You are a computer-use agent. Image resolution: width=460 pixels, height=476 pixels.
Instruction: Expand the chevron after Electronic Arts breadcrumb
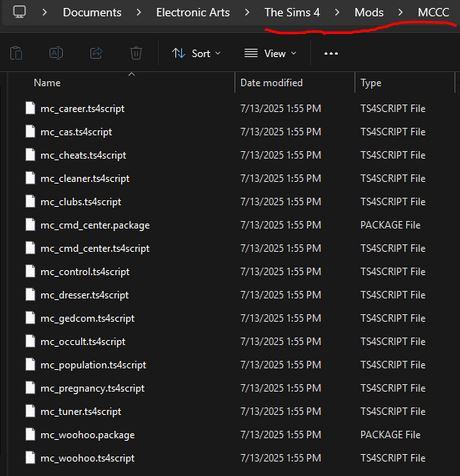(x=247, y=13)
